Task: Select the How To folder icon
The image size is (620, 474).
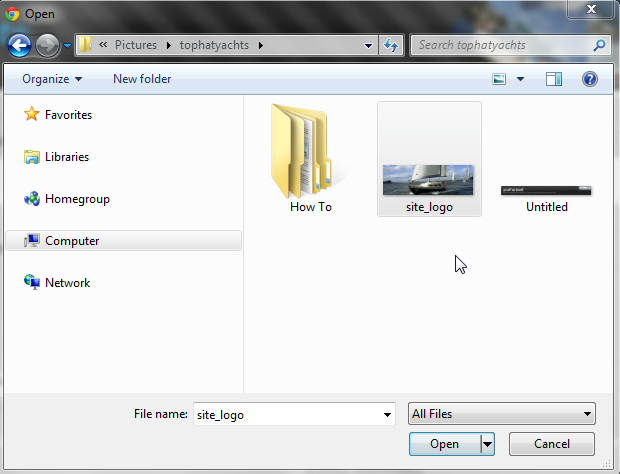Action: click(x=301, y=151)
